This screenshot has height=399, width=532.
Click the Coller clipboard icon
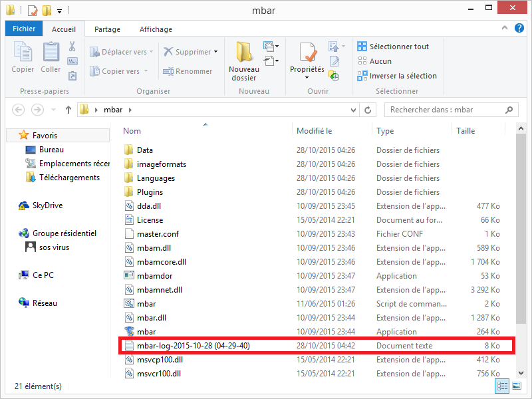[x=51, y=57]
